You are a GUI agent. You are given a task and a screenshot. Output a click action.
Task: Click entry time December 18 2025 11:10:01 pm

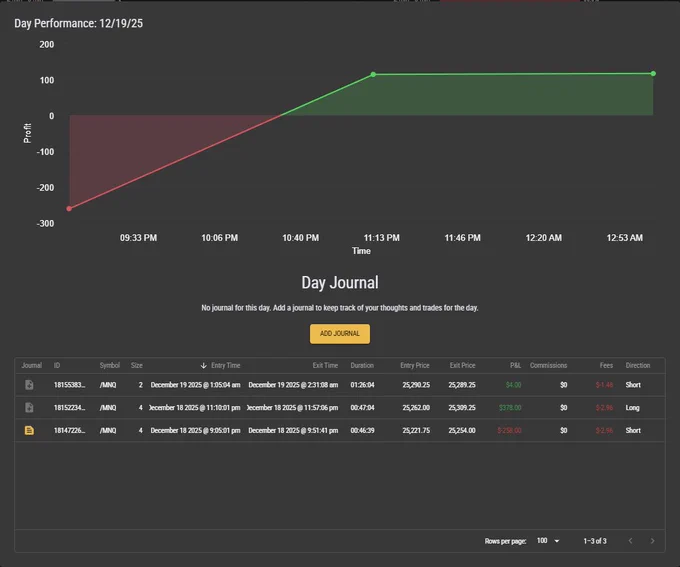(x=194, y=407)
